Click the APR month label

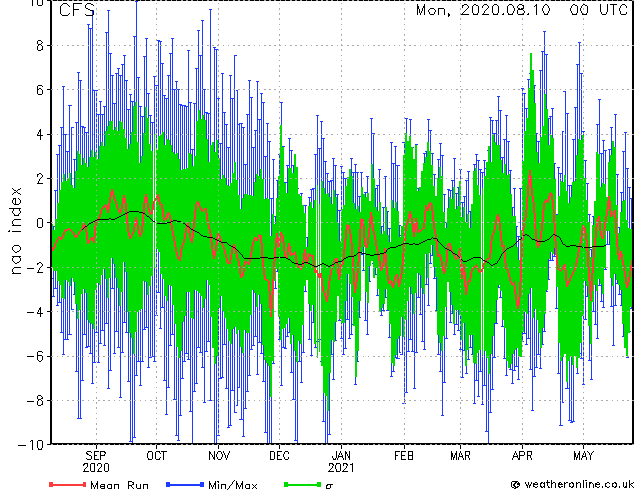coord(522,456)
